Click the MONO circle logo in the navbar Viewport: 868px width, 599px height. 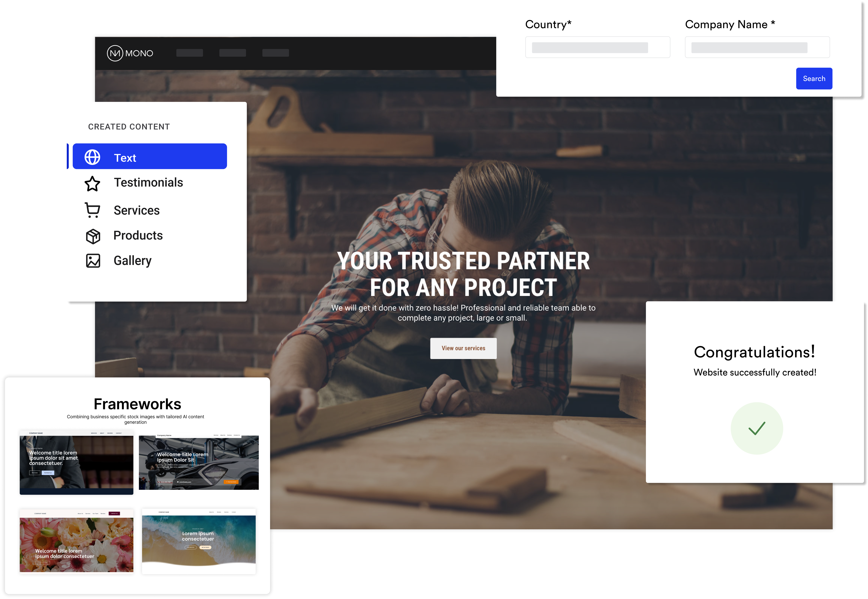click(x=116, y=53)
